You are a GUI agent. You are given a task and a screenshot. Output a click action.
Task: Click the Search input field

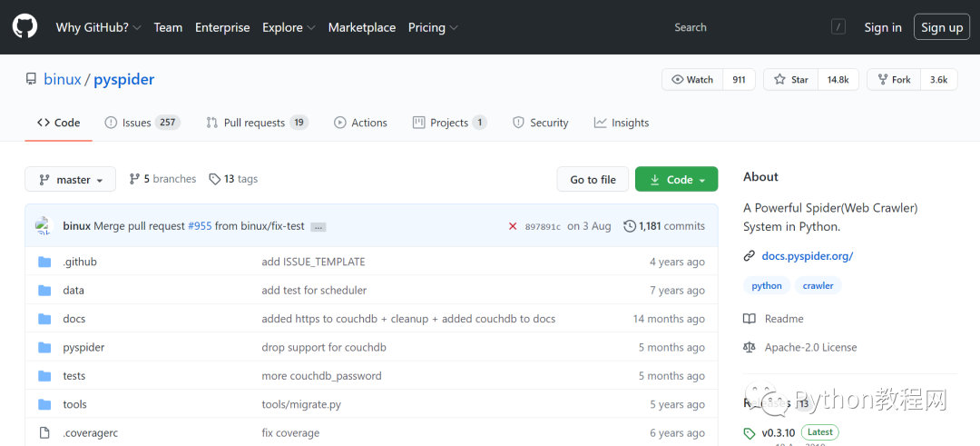point(744,27)
